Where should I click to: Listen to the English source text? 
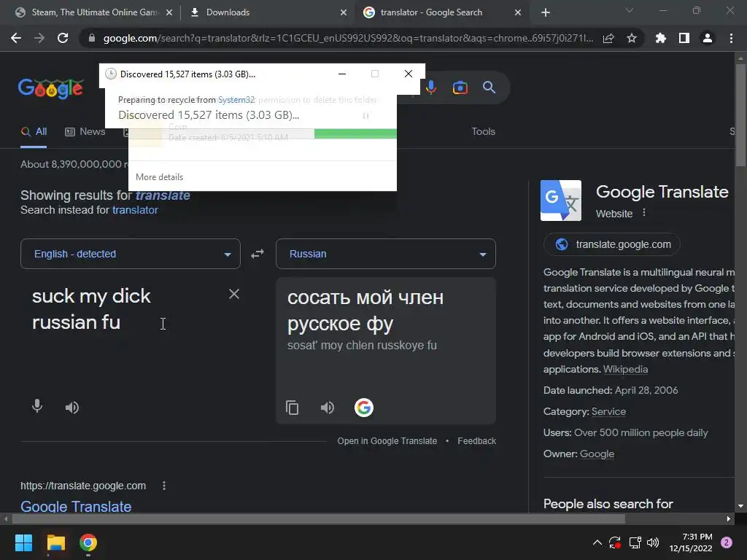[72, 408]
